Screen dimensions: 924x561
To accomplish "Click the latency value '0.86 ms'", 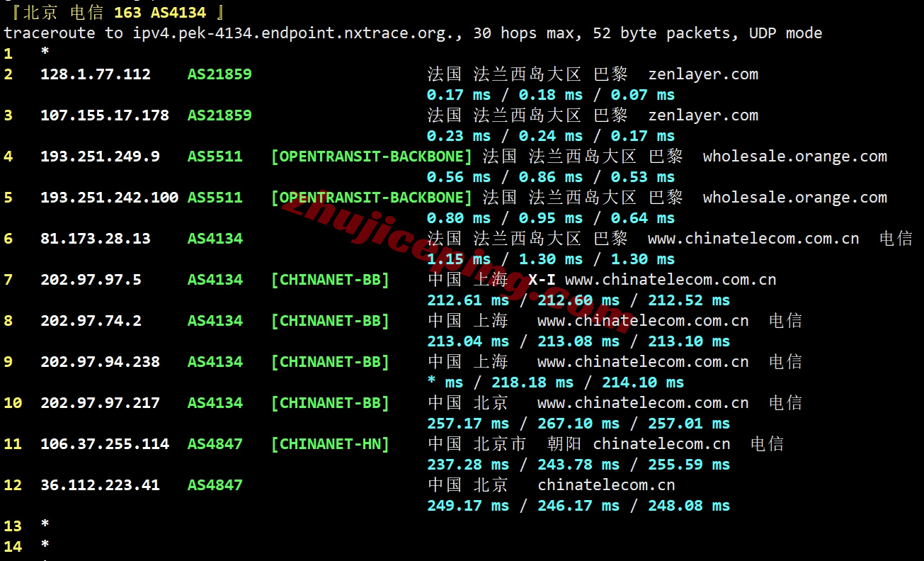I will click(x=551, y=177).
